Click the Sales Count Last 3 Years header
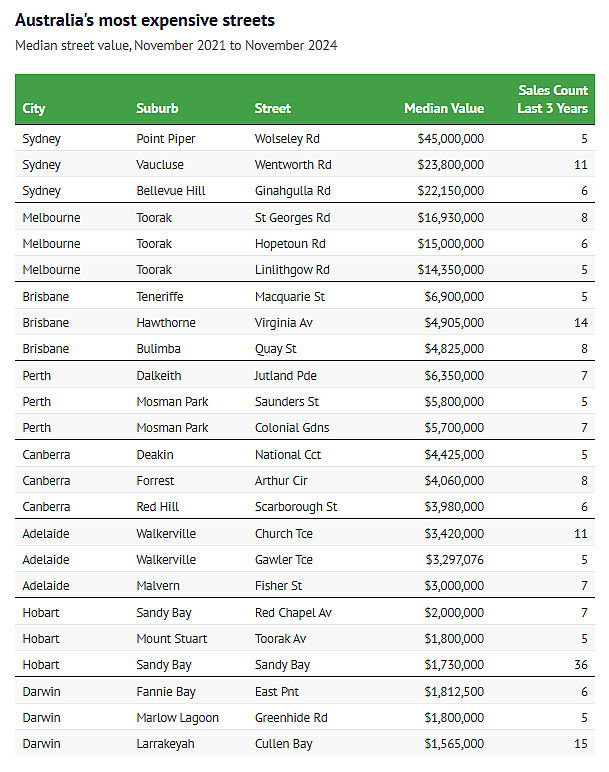Image resolution: width=609 pixels, height=772 pixels. click(x=552, y=99)
